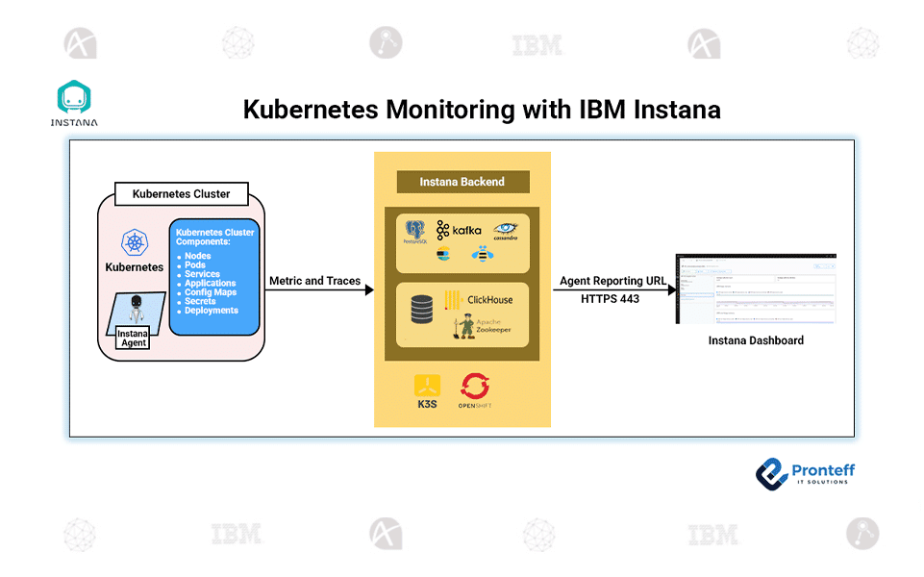
Task: Select the K3S icon
Action: (427, 390)
